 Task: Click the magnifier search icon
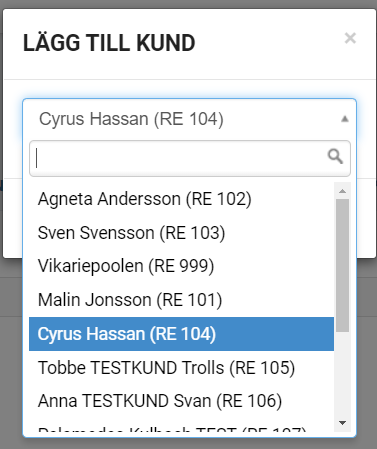pos(335,156)
